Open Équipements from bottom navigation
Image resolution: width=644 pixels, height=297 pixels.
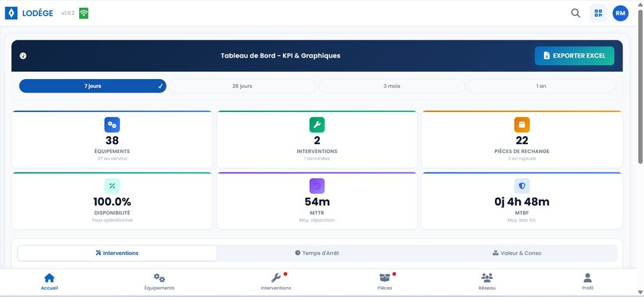160,282
